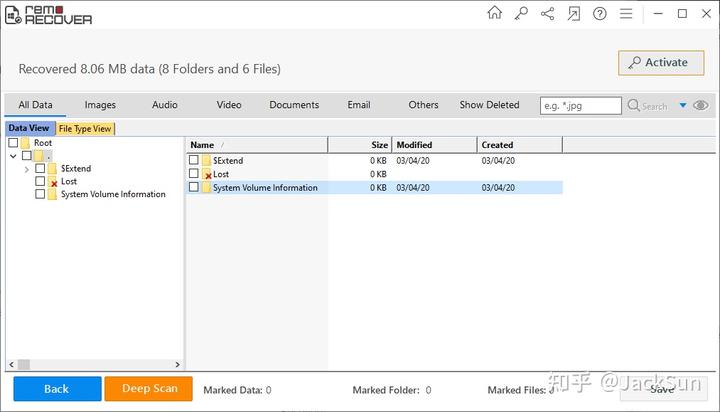Select the Show Deleted tab
This screenshot has width=720, height=412.
(x=489, y=105)
